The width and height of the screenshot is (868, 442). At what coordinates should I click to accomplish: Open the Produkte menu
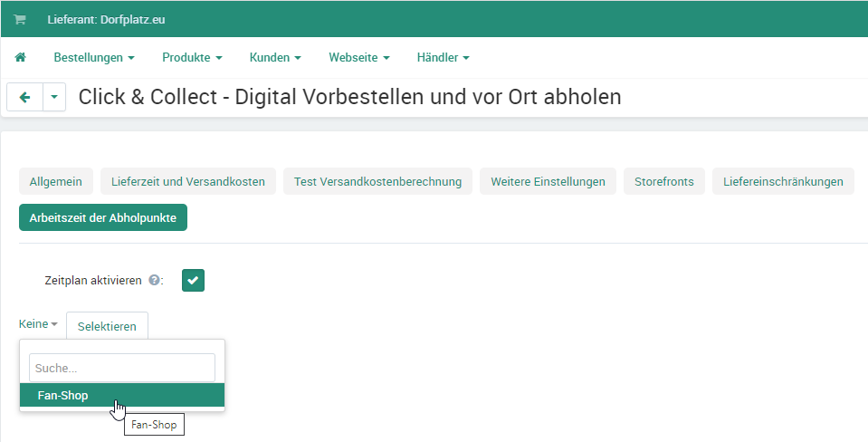pyautogui.click(x=192, y=58)
